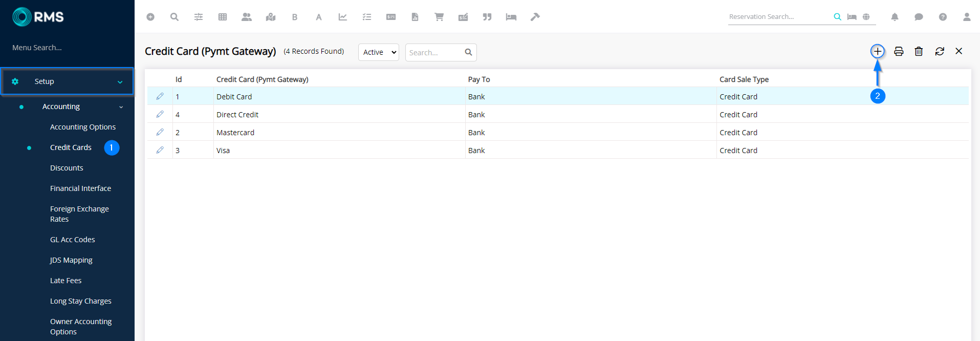Screen dimensions: 980x341
Task: Go to Accounting Options
Action: coord(82,127)
